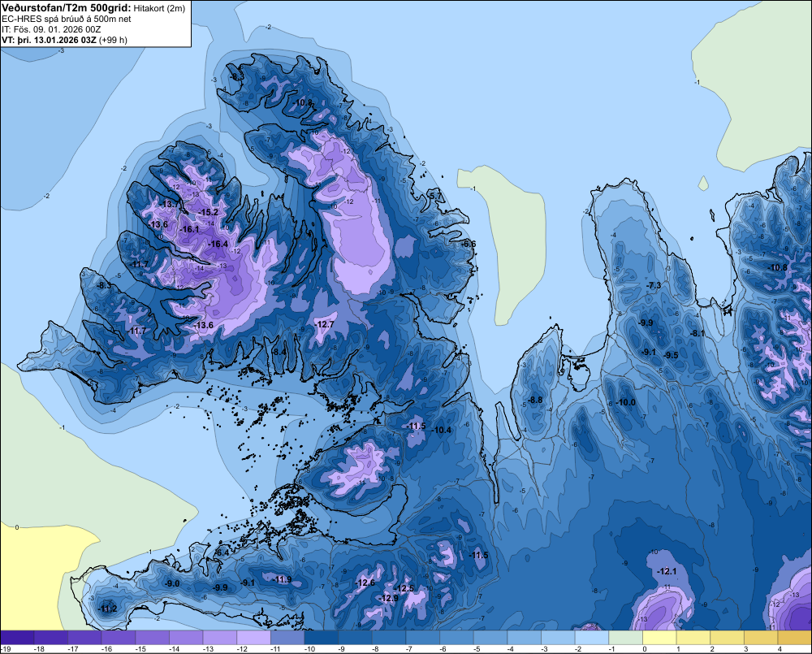Click the -15.2 temperature value
The width and height of the screenshot is (812, 654).
208,212
